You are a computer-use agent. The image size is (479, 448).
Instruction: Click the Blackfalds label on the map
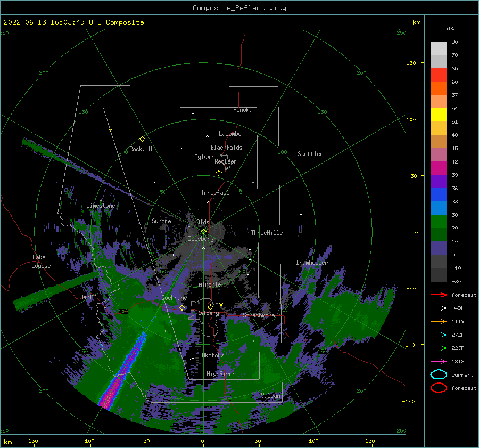pos(226,148)
